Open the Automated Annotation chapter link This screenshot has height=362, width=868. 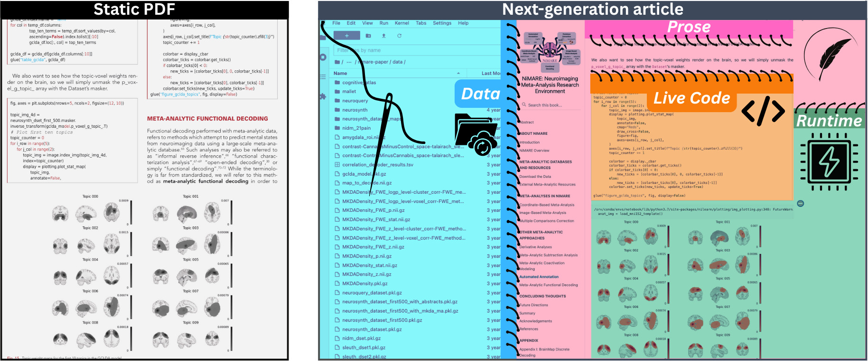(x=539, y=277)
